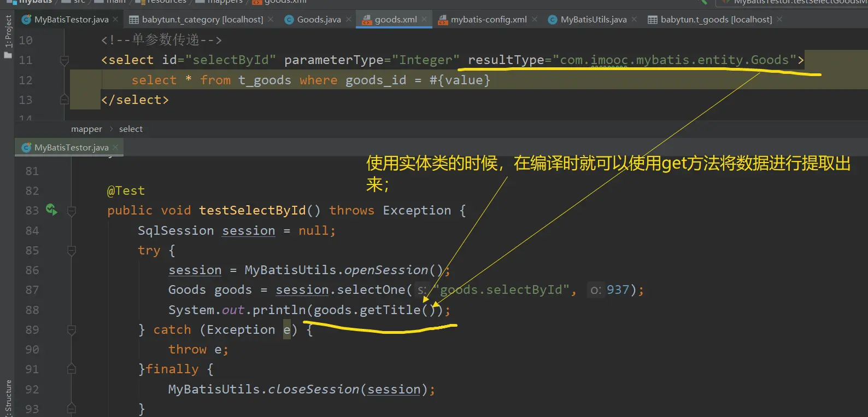Close the babytun.t_category tab
868x417 pixels.
click(271, 19)
